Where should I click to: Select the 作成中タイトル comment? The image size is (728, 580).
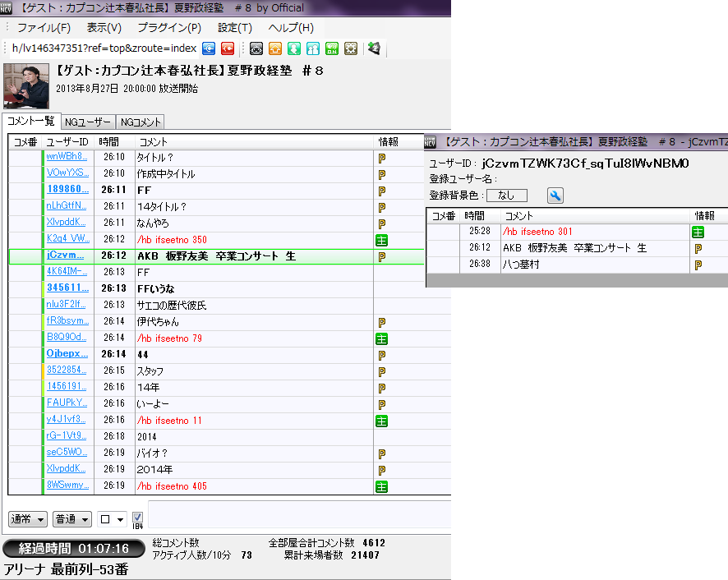[x=166, y=174]
